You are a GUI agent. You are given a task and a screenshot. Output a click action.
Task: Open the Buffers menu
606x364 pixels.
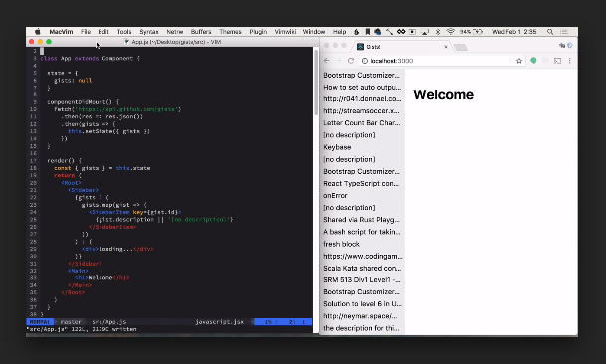201,32
